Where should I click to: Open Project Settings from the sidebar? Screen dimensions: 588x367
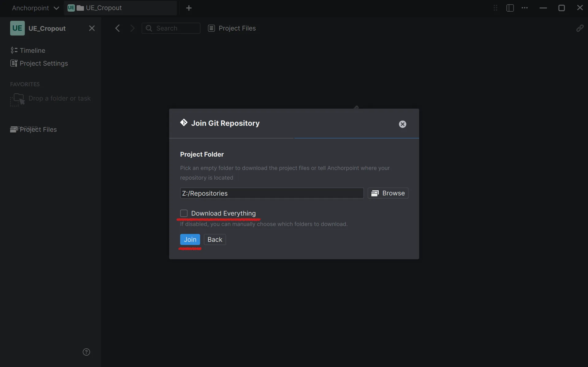(x=44, y=63)
